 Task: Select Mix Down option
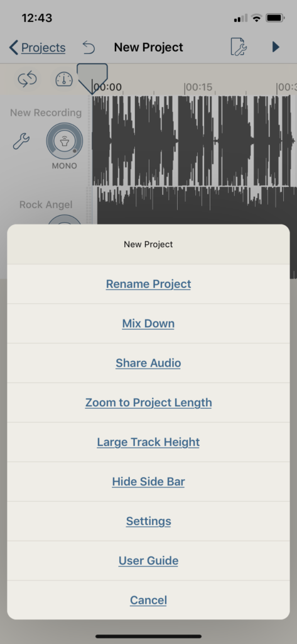coord(148,323)
